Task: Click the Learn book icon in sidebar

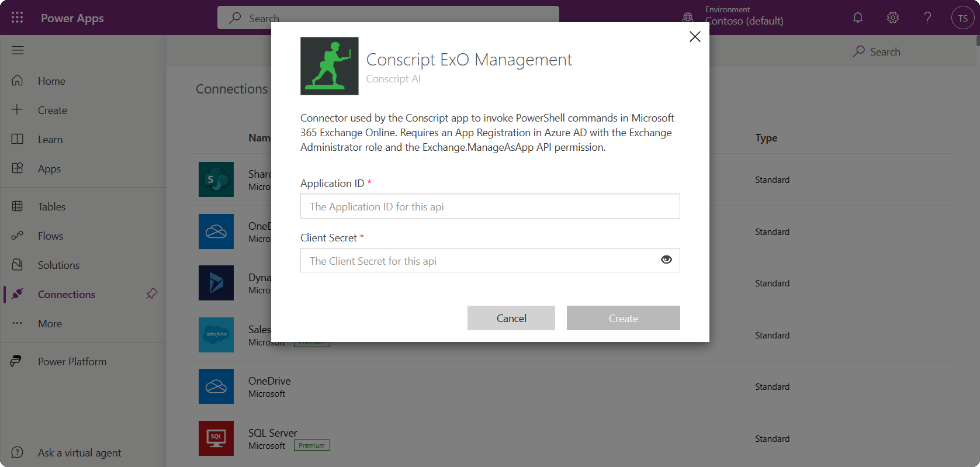Action: coord(18,139)
